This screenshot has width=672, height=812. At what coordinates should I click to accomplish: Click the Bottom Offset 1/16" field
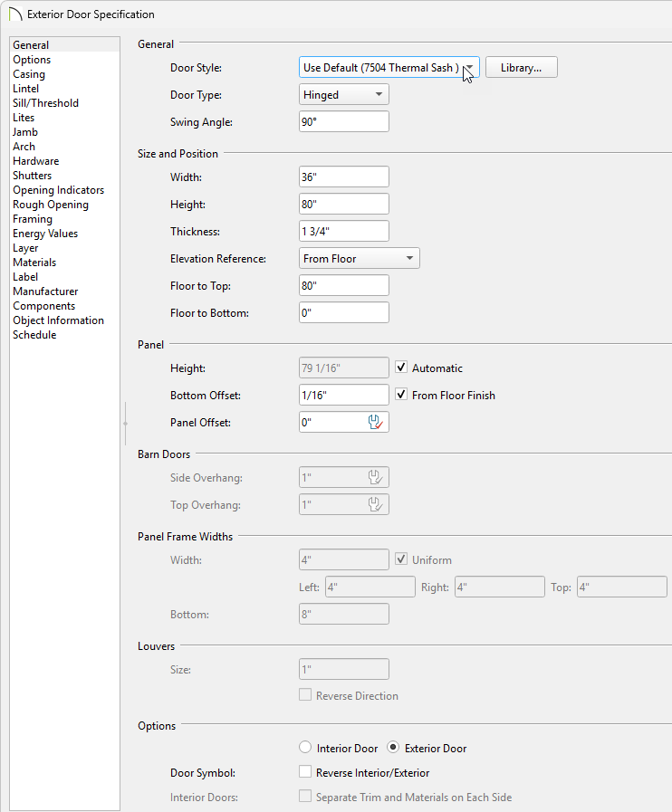coord(344,395)
